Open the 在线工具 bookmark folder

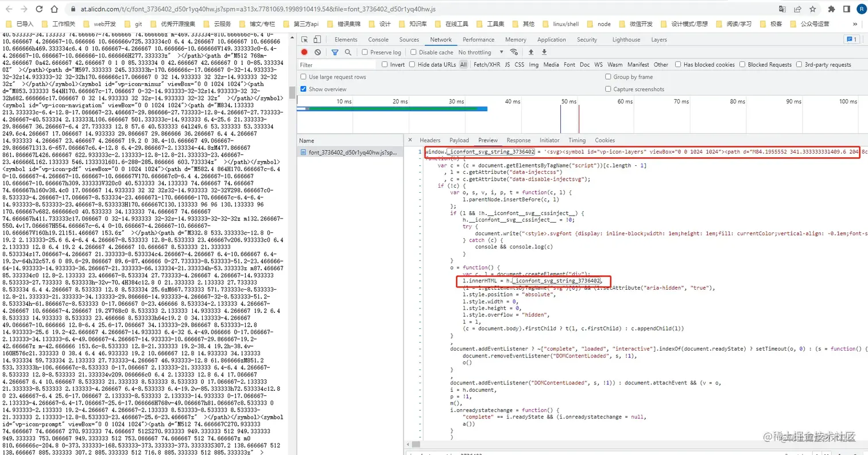tap(452, 24)
